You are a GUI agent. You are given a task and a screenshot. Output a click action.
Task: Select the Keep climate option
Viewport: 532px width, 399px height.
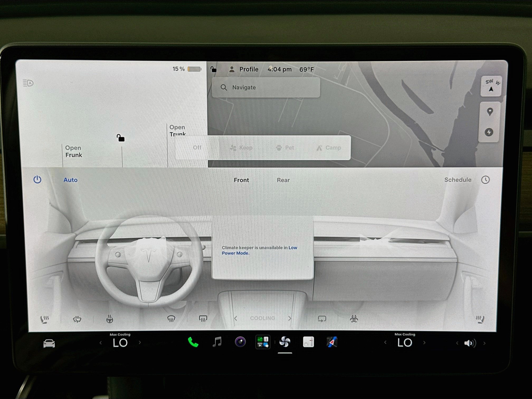[241, 148]
